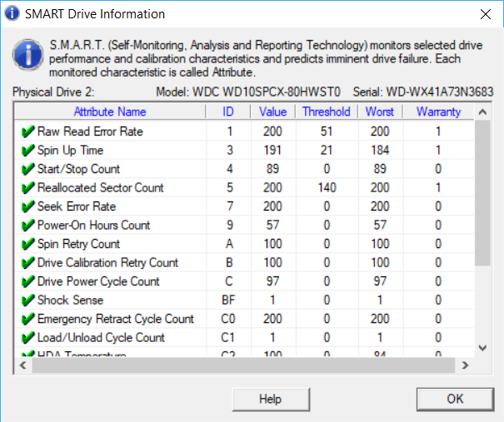Viewport: 504px width, 422px height.
Task: Sort by Threshold column header
Action: [x=327, y=112]
